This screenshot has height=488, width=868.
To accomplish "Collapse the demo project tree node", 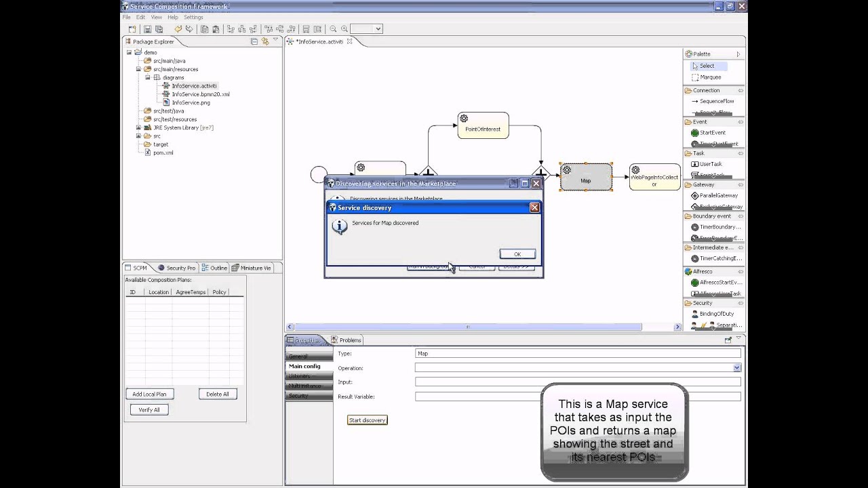I will [129, 52].
